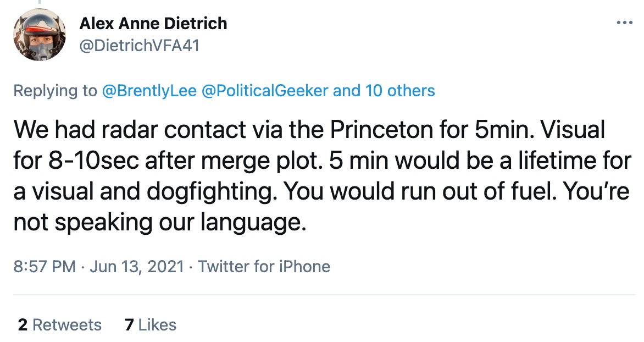This screenshot has width=644, height=342.
Task: View the 2 Retweets list
Action: point(59,325)
